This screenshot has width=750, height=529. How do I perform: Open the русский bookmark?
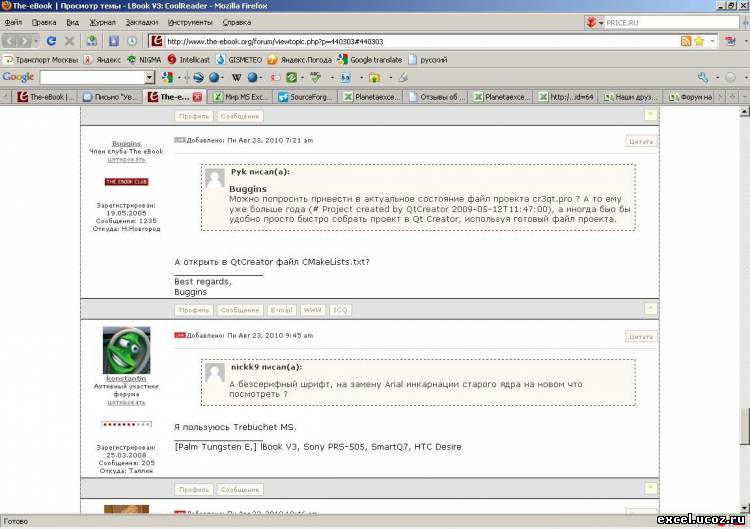click(x=428, y=60)
